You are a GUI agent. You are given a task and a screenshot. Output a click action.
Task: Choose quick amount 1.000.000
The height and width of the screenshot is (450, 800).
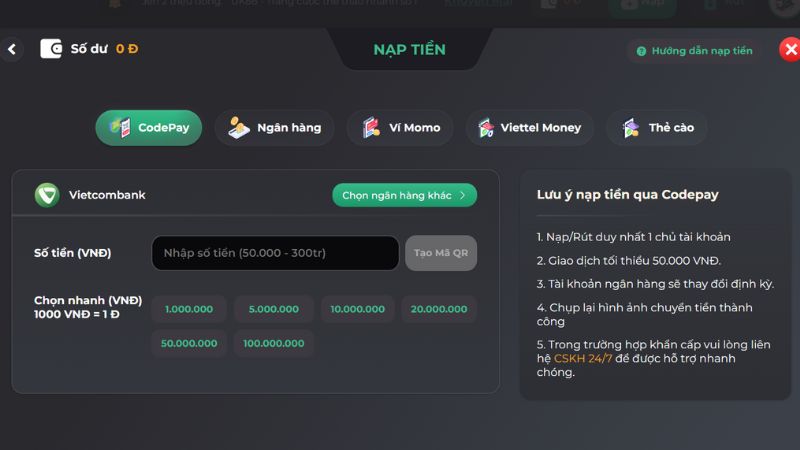click(x=189, y=309)
